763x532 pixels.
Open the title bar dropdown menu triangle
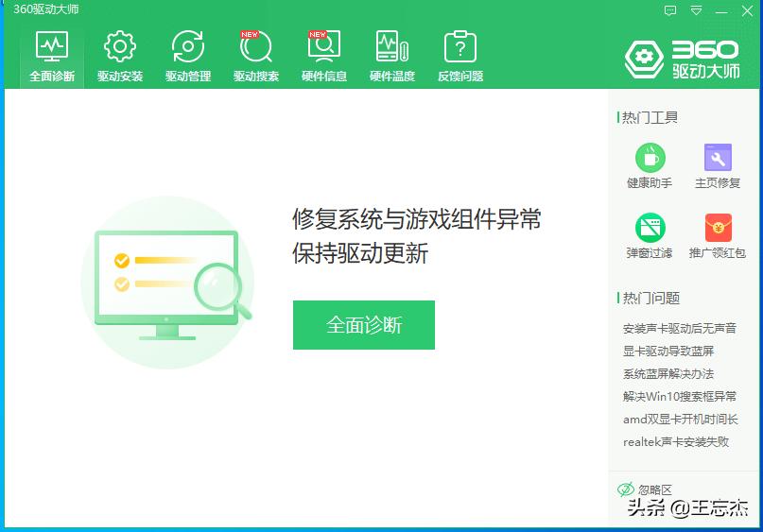click(x=696, y=10)
